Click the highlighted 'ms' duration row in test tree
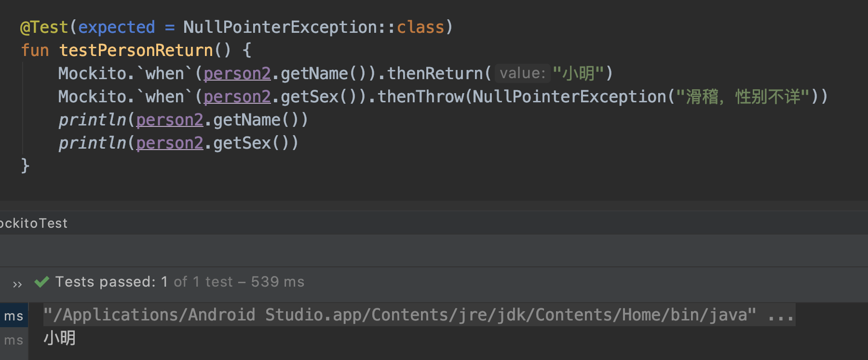 14,316
